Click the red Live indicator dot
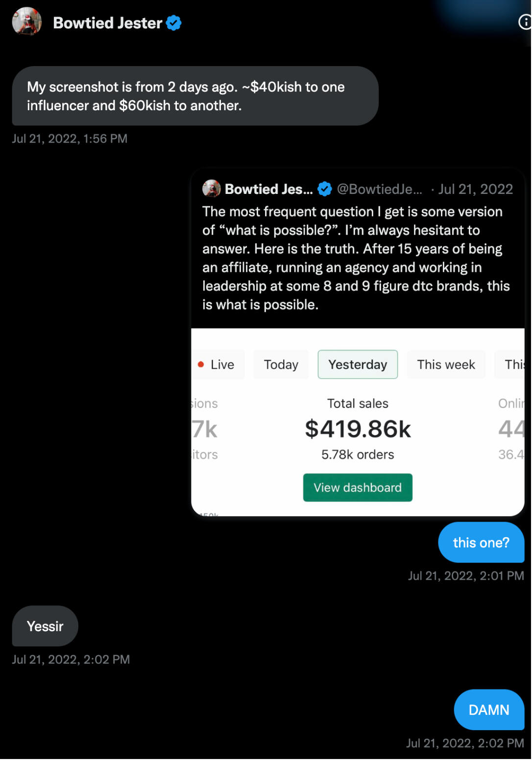The image size is (532, 760). coord(201,364)
